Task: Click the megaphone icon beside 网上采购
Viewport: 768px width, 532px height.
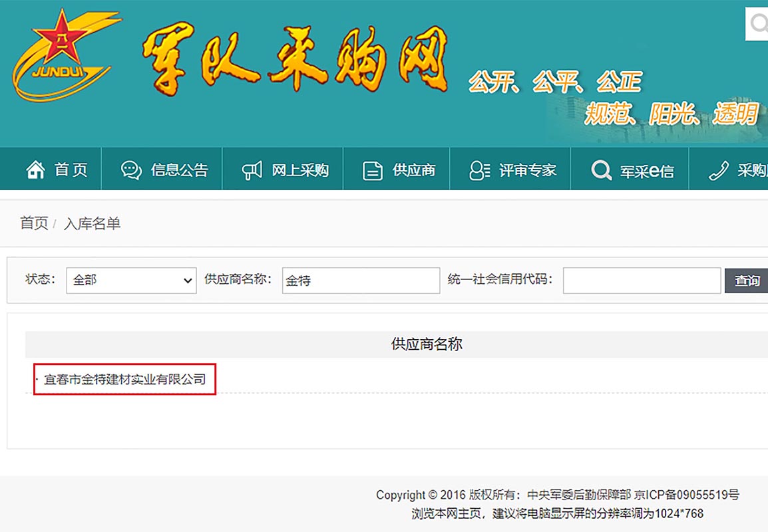Action: pyautogui.click(x=252, y=170)
